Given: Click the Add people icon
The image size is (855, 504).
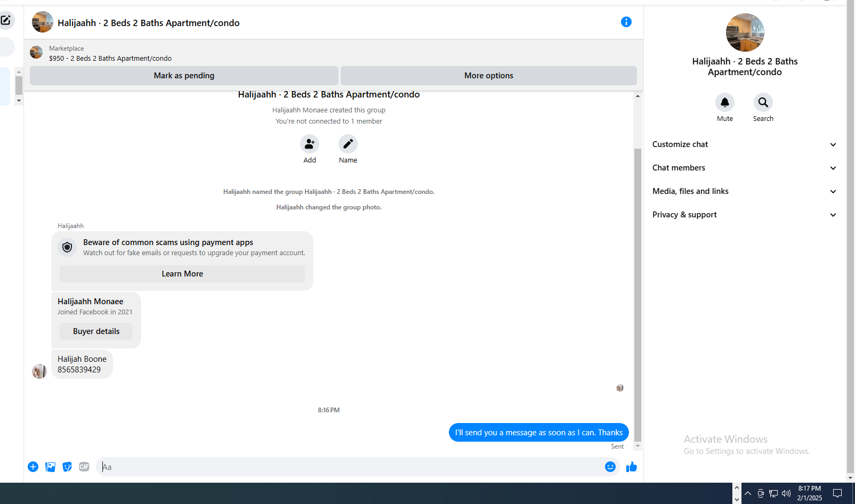Looking at the screenshot, I should pos(310,144).
